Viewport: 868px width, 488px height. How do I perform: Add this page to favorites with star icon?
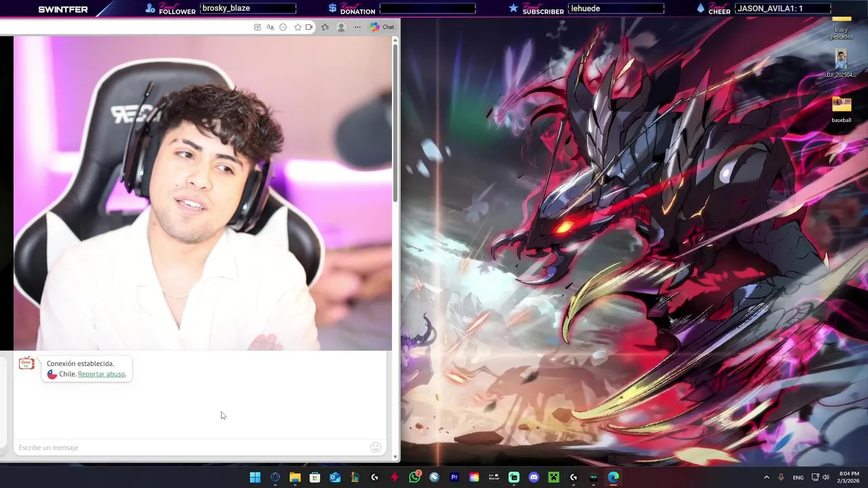(x=297, y=27)
